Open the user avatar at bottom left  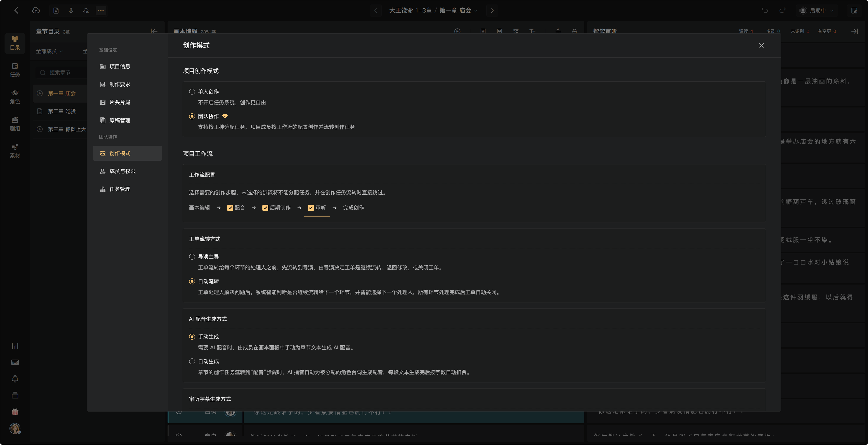coord(15,429)
